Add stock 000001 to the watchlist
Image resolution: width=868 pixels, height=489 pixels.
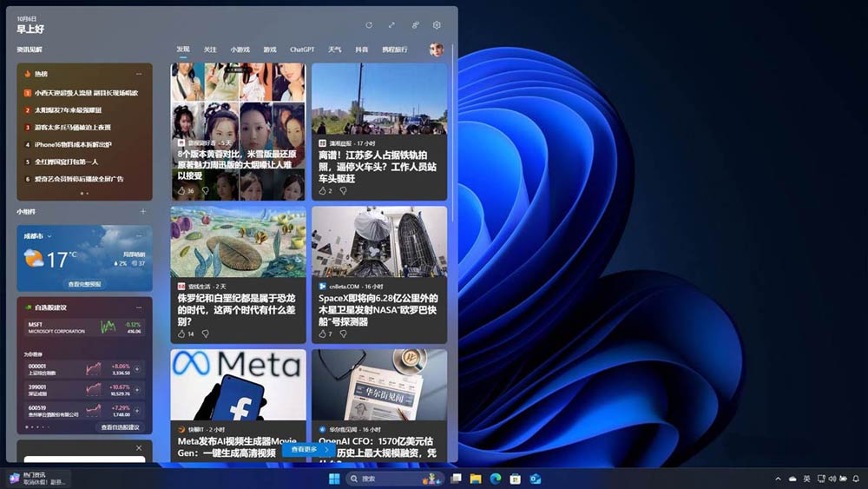[x=137, y=368]
